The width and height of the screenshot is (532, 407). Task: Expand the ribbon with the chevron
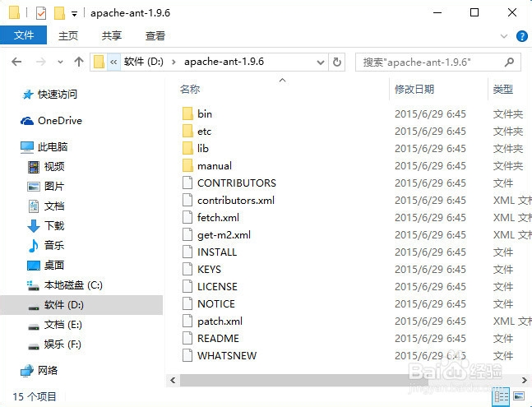coord(504,36)
